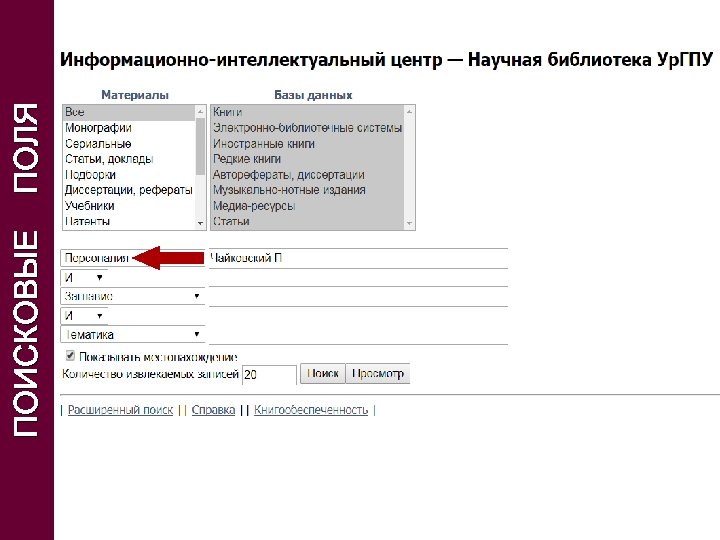Select 'Диссертации, рефераты' material type
The image size is (720, 540).
[x=129, y=191]
